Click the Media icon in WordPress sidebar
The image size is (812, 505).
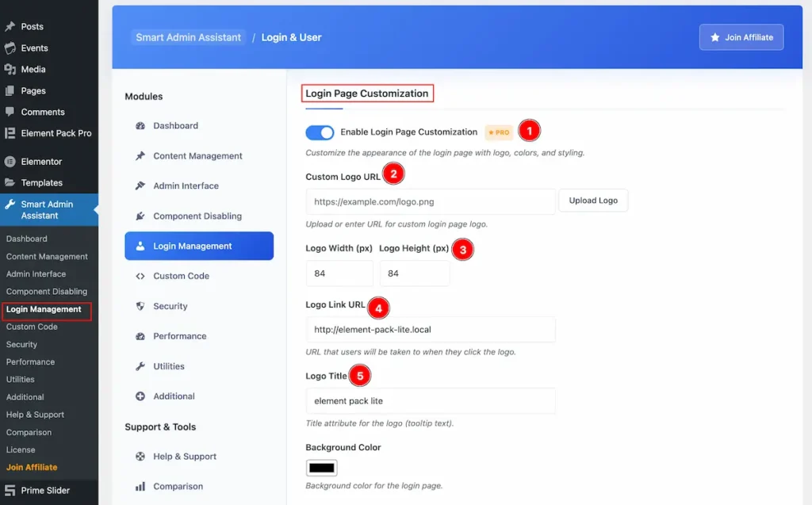[10, 70]
